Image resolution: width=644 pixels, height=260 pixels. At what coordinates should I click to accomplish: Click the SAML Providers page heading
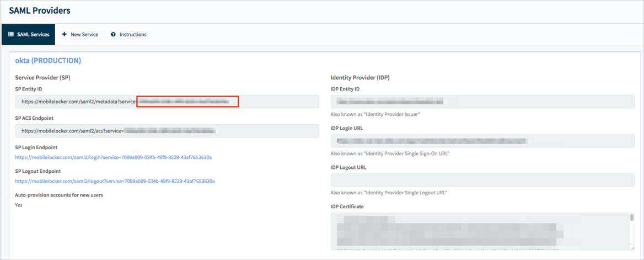40,10
